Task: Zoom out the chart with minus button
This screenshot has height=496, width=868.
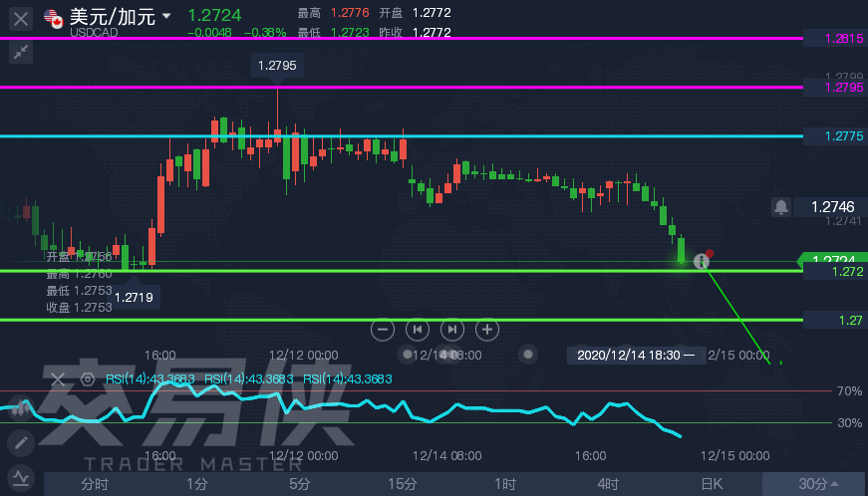Action: coord(383,330)
